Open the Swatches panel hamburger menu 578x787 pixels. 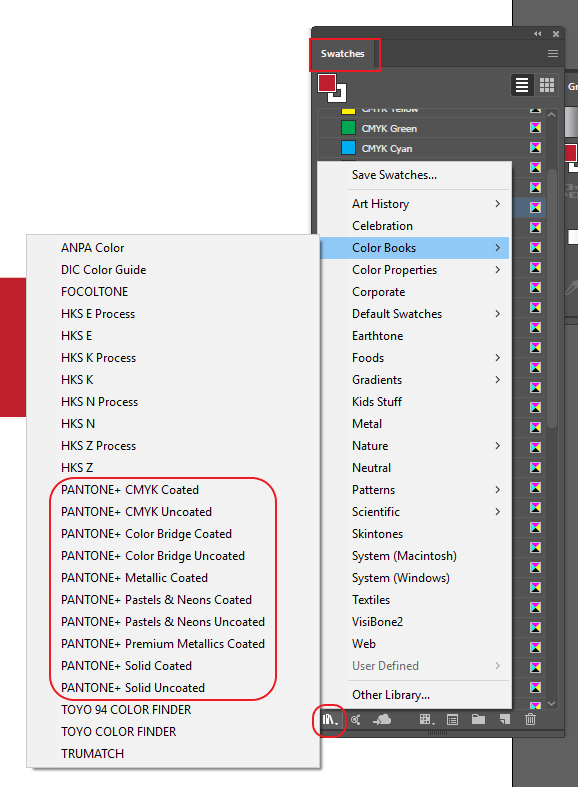553,53
